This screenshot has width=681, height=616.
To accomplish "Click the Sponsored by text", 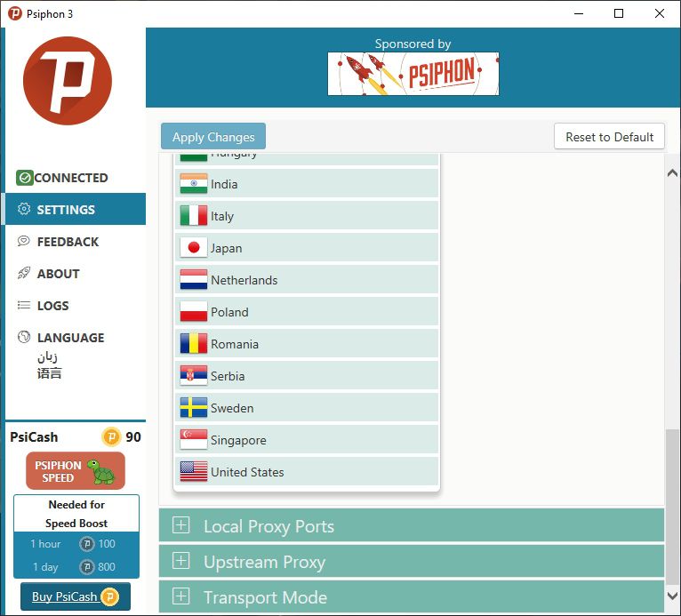I will coord(413,44).
